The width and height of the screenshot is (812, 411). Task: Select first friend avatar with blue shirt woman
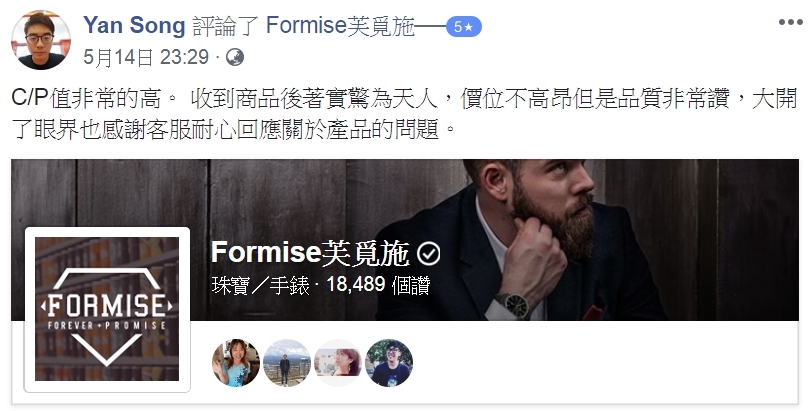236,363
